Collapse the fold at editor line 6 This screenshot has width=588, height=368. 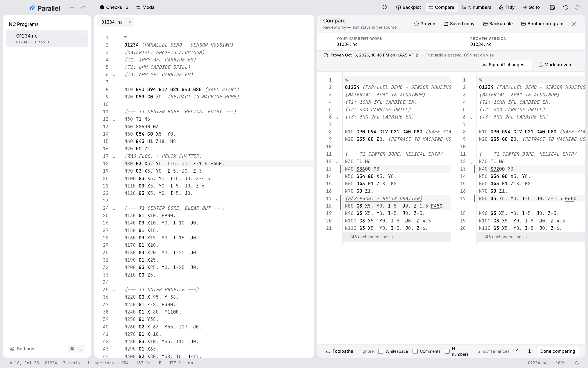coord(114,75)
